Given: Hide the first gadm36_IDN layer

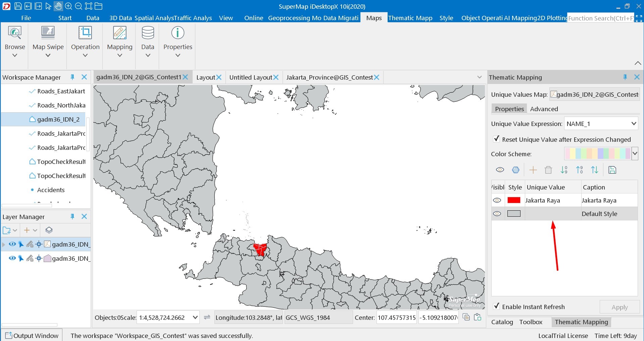Looking at the screenshot, I should 12,244.
